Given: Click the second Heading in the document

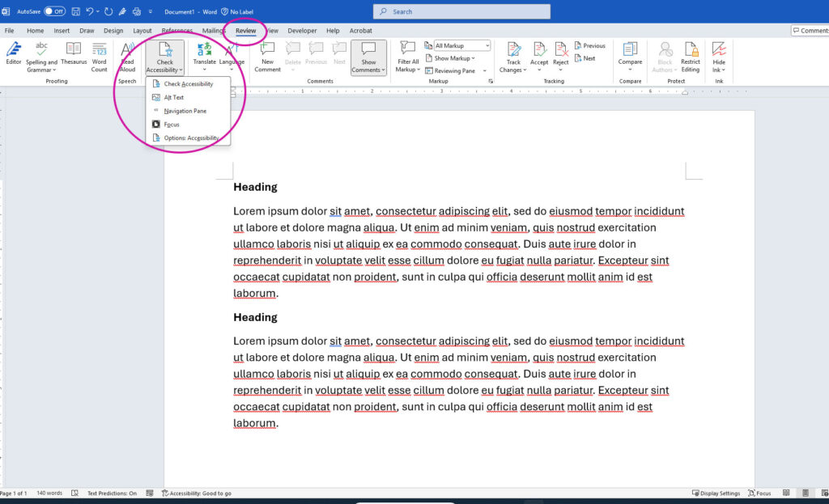Looking at the screenshot, I should [255, 317].
